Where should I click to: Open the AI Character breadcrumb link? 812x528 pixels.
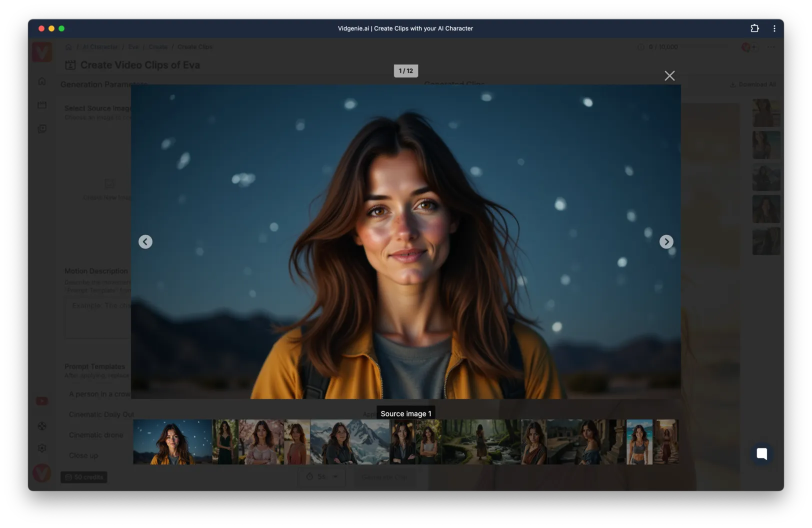pos(100,47)
